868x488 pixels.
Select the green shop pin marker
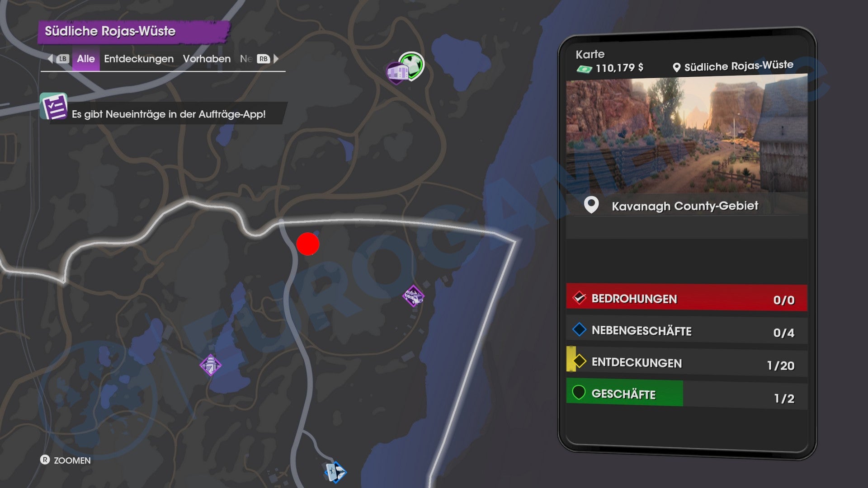412,66
